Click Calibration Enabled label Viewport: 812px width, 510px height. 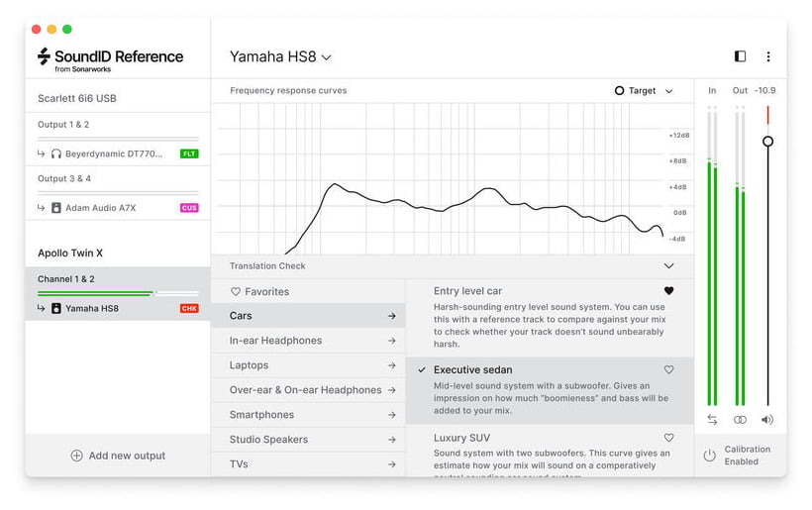tap(747, 456)
